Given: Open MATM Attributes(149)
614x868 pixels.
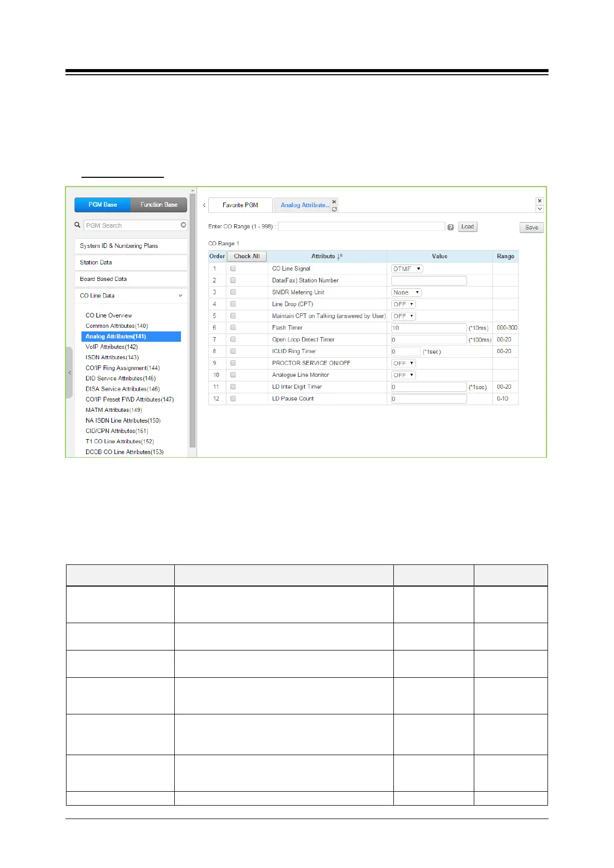Looking at the screenshot, I should pyautogui.click(x=113, y=410).
